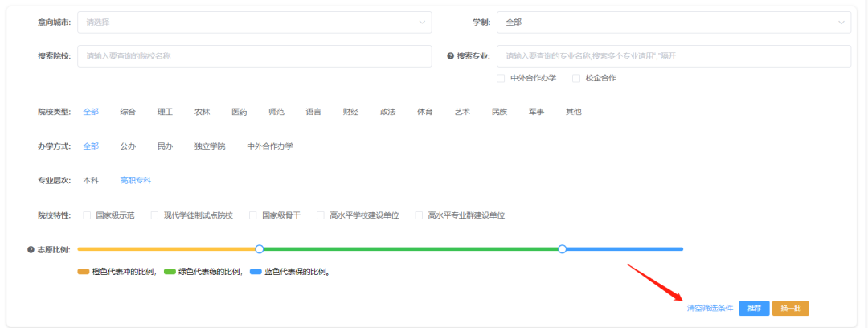The height and width of the screenshot is (328, 868).
Task: Expand the 学制 select box
Action: tap(674, 23)
